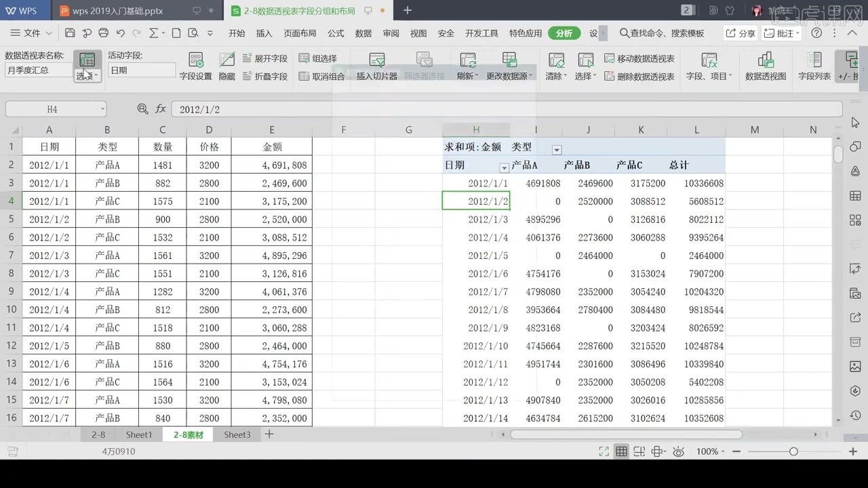Add a new worksheet with plus button
Viewport: 868px width, 488px height.
point(269,434)
